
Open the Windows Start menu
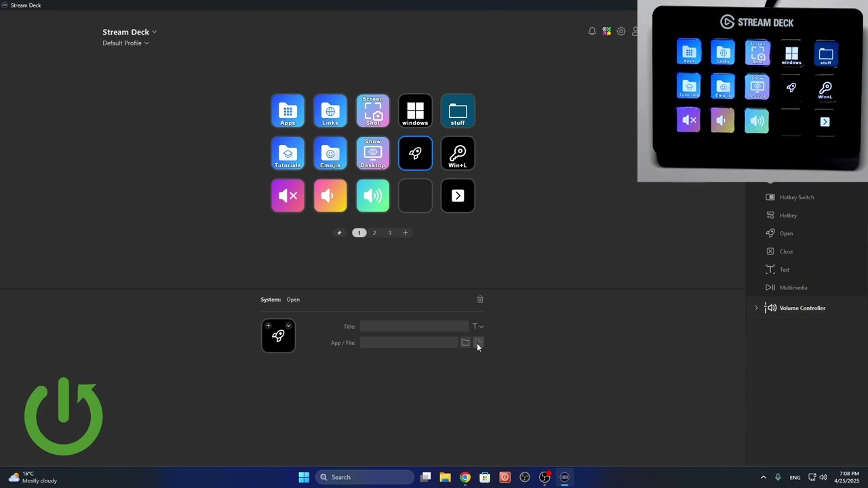pyautogui.click(x=304, y=477)
